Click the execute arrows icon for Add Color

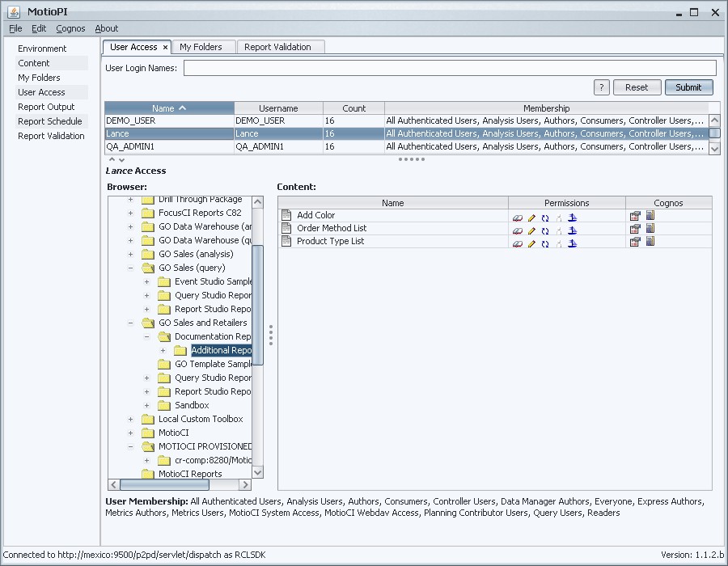(x=545, y=218)
